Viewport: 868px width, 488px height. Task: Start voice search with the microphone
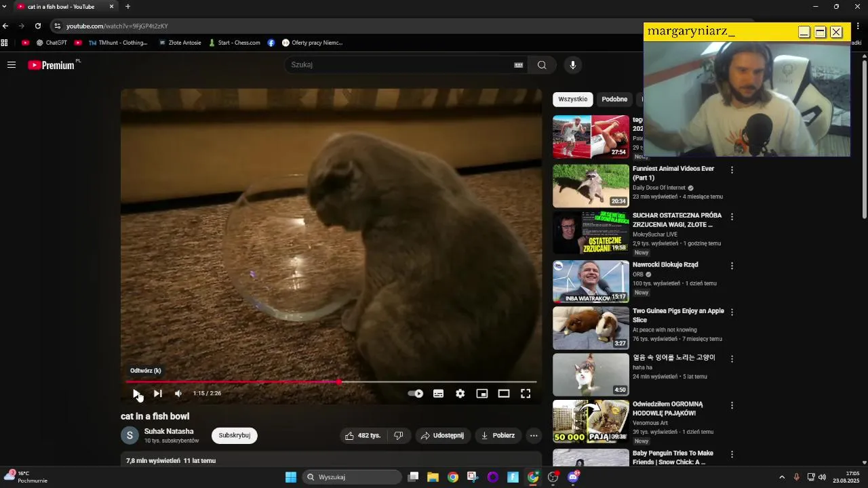573,65
